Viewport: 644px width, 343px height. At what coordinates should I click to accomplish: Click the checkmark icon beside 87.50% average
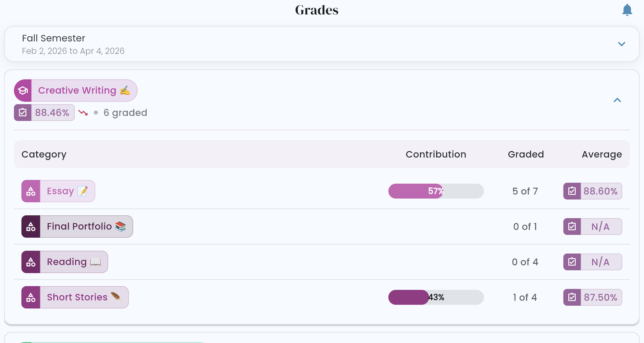572,297
